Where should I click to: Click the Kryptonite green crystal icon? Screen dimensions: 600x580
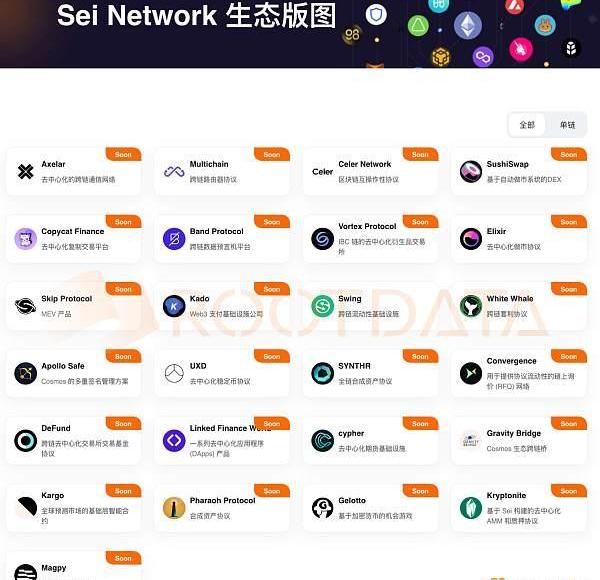[x=471, y=508]
